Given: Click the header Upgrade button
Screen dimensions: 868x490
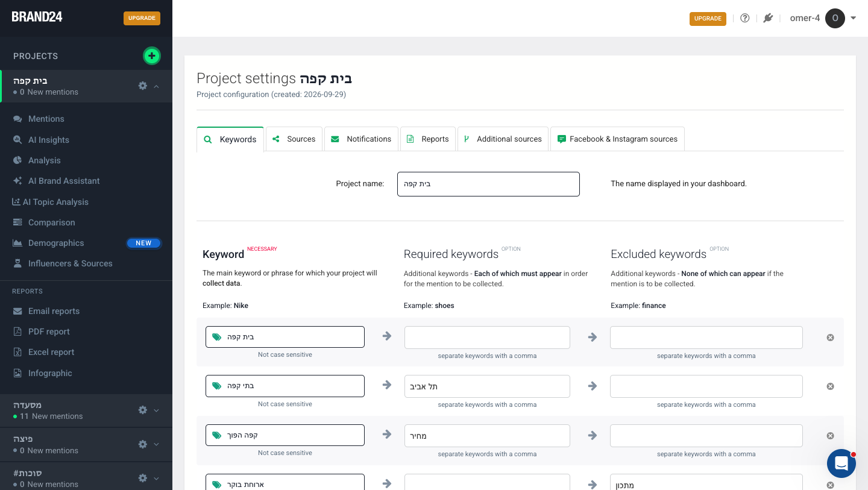Looking at the screenshot, I should click(708, 19).
